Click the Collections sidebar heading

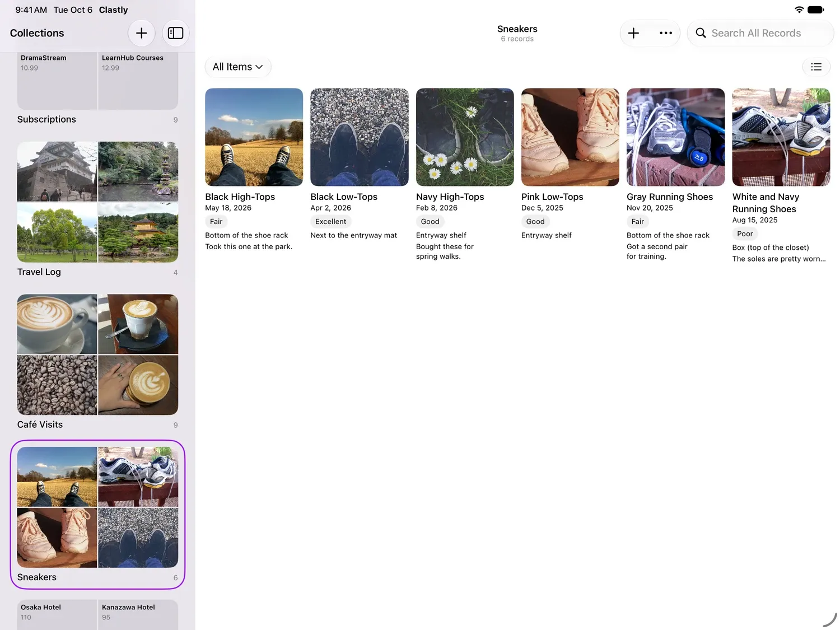coord(37,33)
